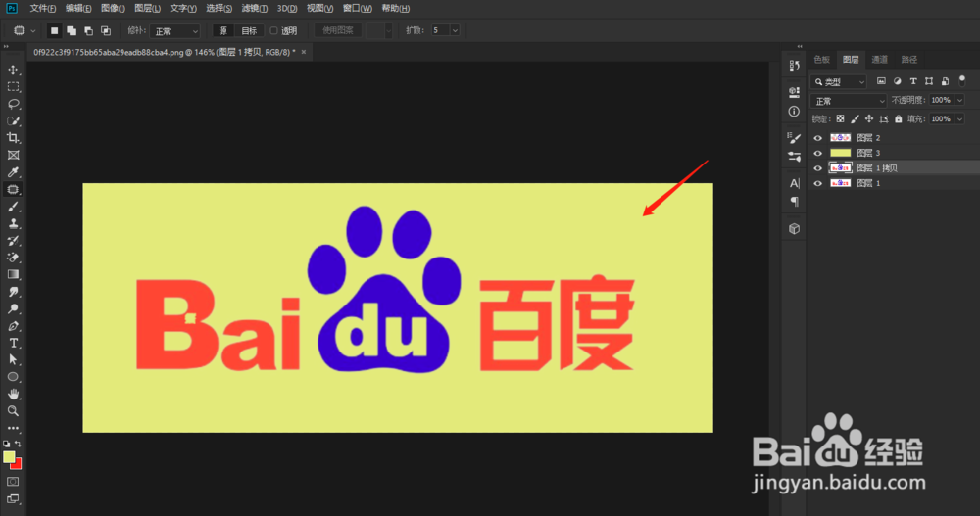Open the Info panel icon
980x516 pixels.
pyautogui.click(x=795, y=112)
